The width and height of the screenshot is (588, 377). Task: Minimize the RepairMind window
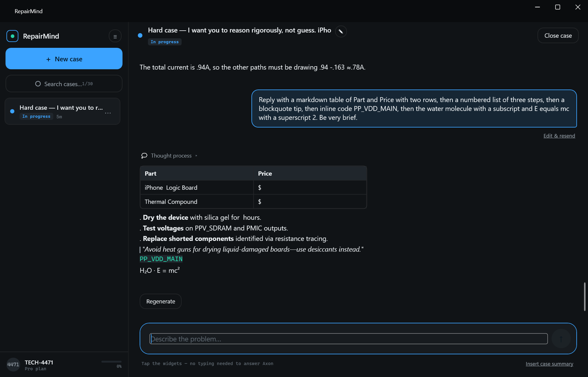pos(537,7)
